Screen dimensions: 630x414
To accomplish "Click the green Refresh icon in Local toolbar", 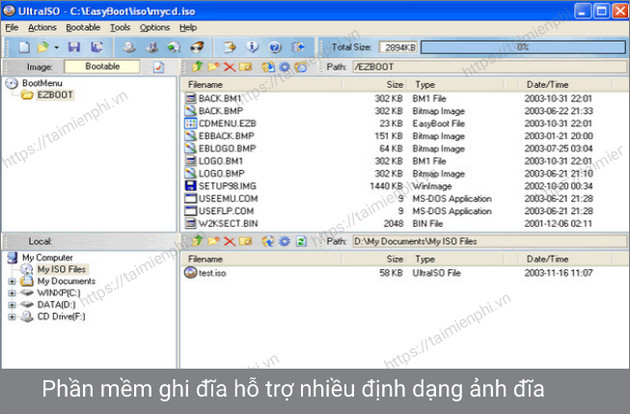I will (x=301, y=241).
